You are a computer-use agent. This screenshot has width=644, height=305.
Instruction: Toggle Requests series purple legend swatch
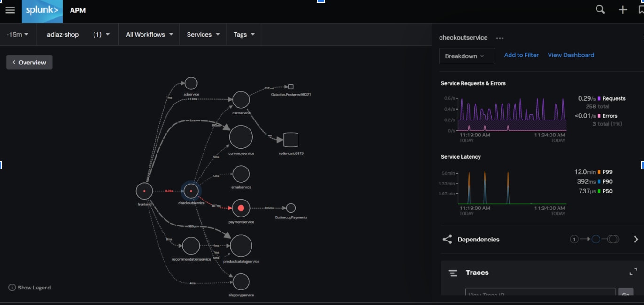point(599,99)
